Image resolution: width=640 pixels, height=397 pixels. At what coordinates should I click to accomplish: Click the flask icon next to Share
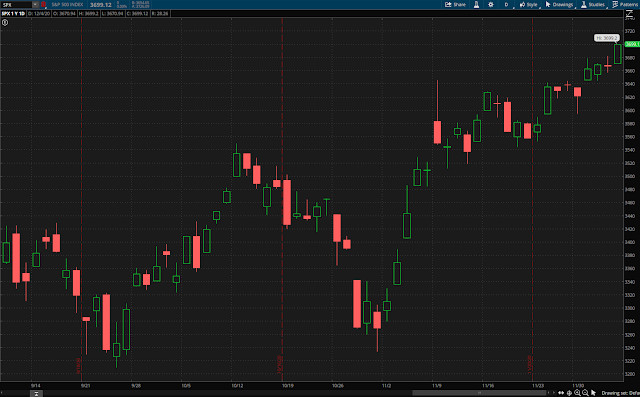pyautogui.click(x=476, y=4)
